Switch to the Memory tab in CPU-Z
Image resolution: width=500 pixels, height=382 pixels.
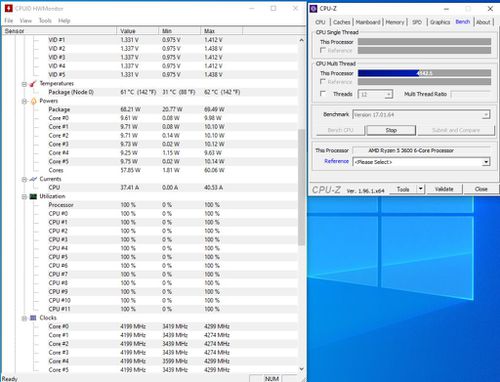[395, 22]
